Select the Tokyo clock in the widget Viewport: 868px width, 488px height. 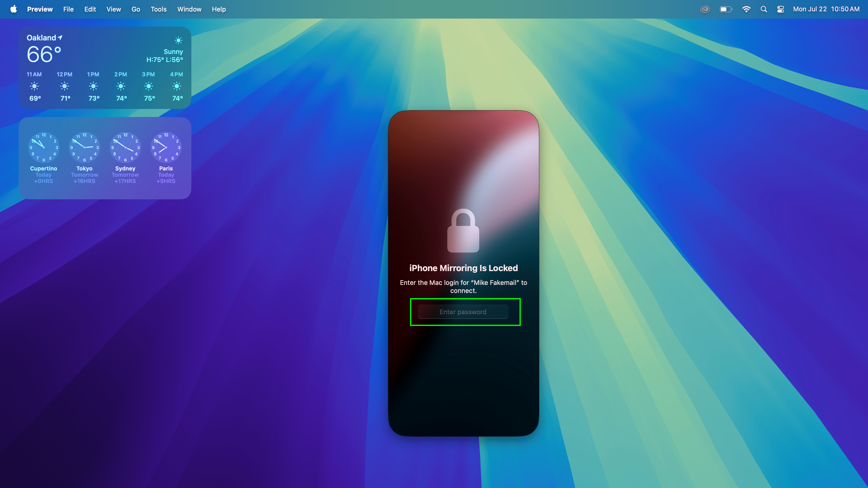click(84, 148)
